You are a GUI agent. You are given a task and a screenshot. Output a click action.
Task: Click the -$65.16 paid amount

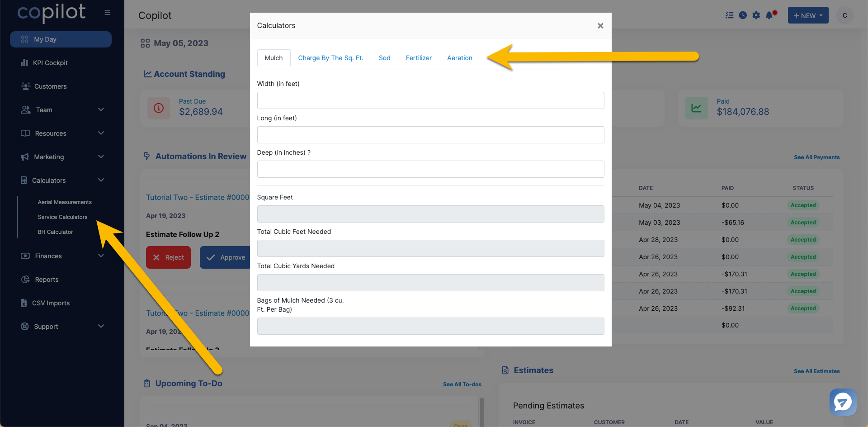pyautogui.click(x=732, y=223)
